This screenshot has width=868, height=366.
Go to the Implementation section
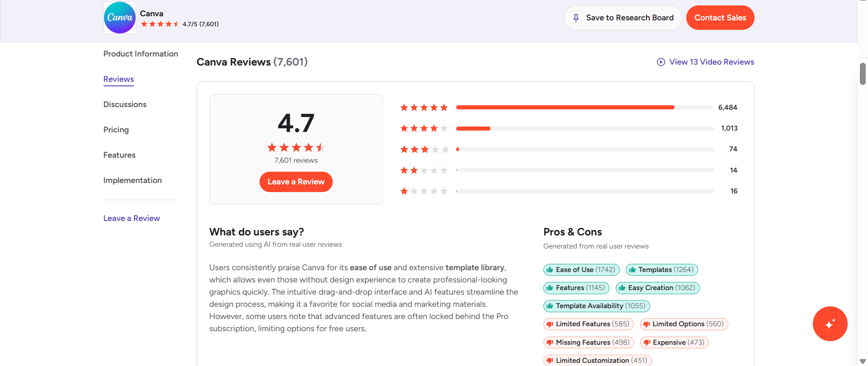[x=132, y=180]
